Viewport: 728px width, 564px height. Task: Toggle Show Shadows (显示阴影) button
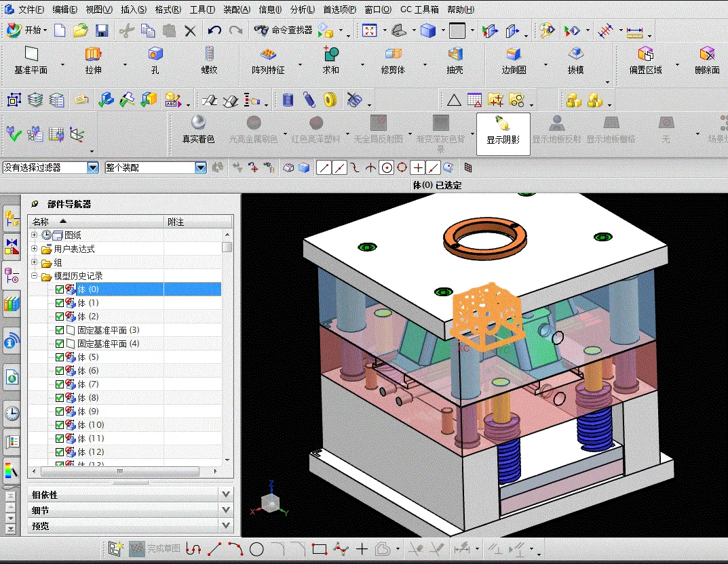(503, 133)
